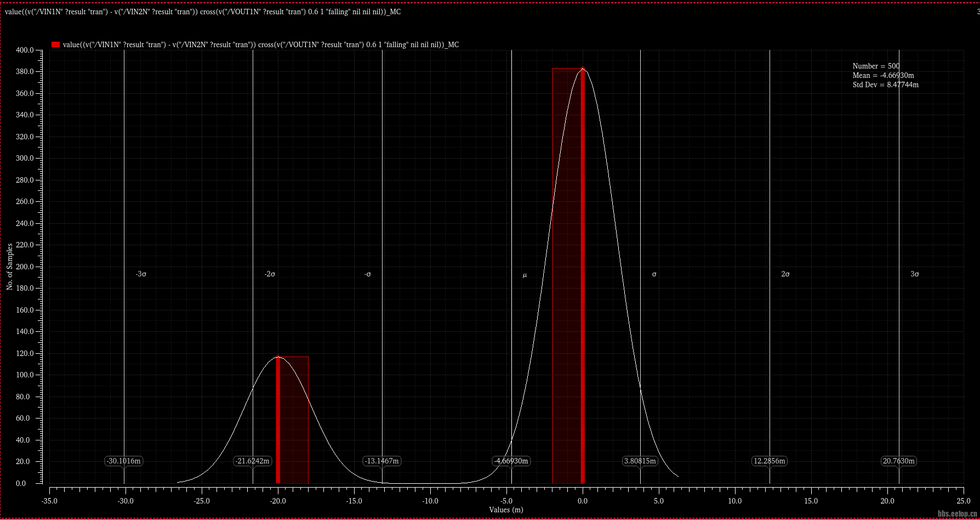
Task: Click the 20.7630m sigma marker label
Action: [899, 461]
